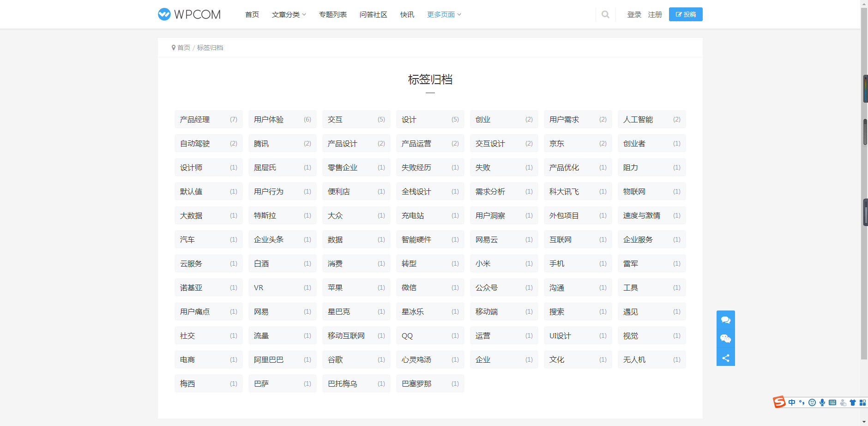Open the 产品经理 tag

[209, 119]
